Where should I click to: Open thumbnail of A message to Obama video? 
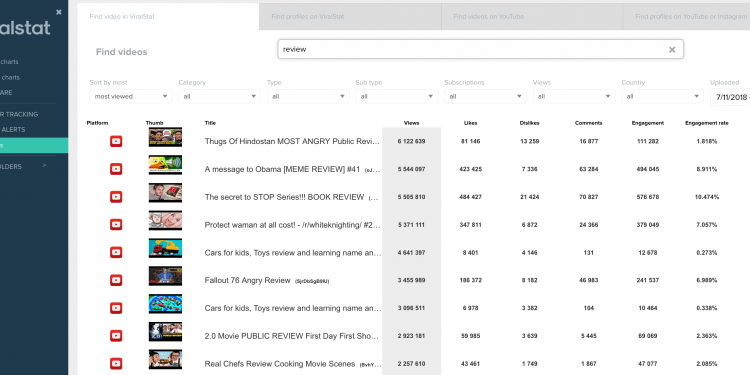(x=165, y=165)
